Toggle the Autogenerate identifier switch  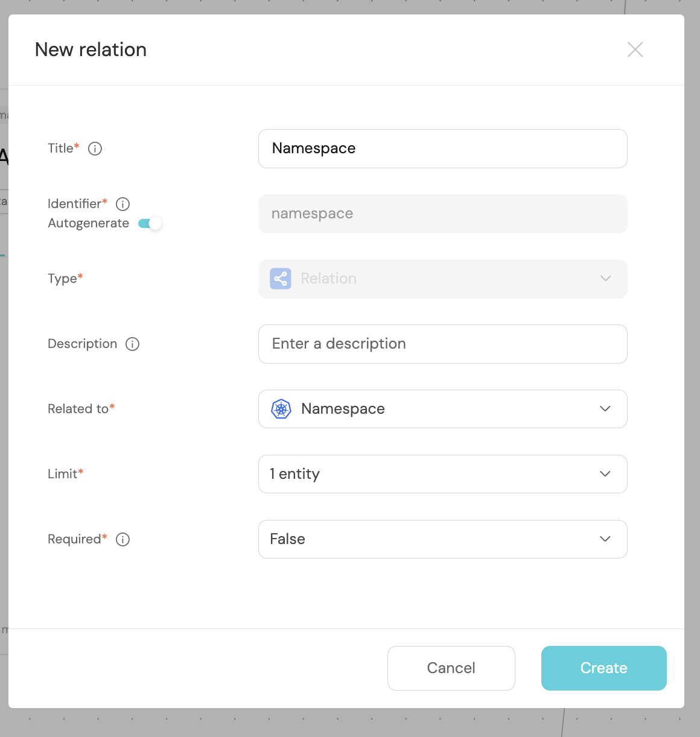(150, 224)
